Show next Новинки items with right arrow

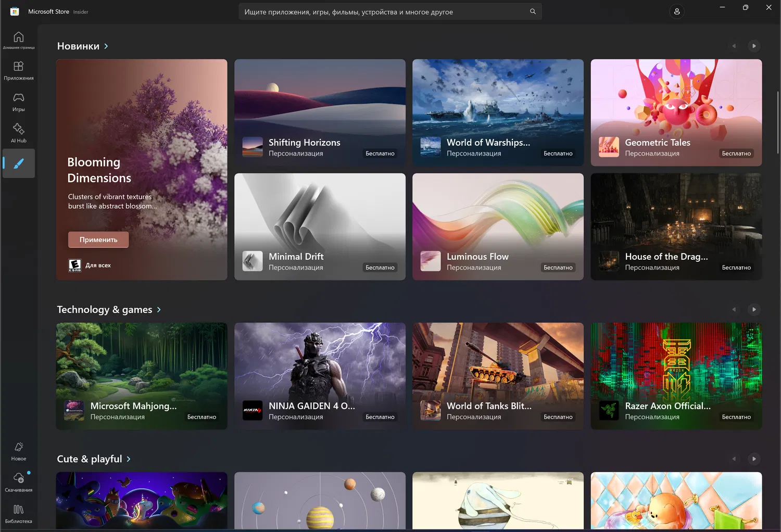coord(754,46)
